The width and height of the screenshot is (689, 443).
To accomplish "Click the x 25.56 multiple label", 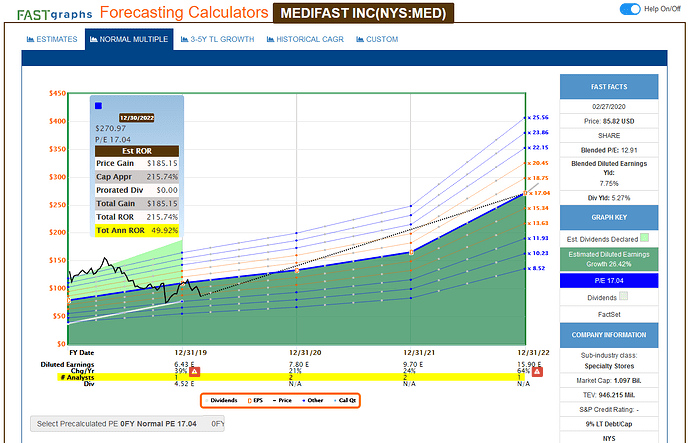I will (538, 117).
